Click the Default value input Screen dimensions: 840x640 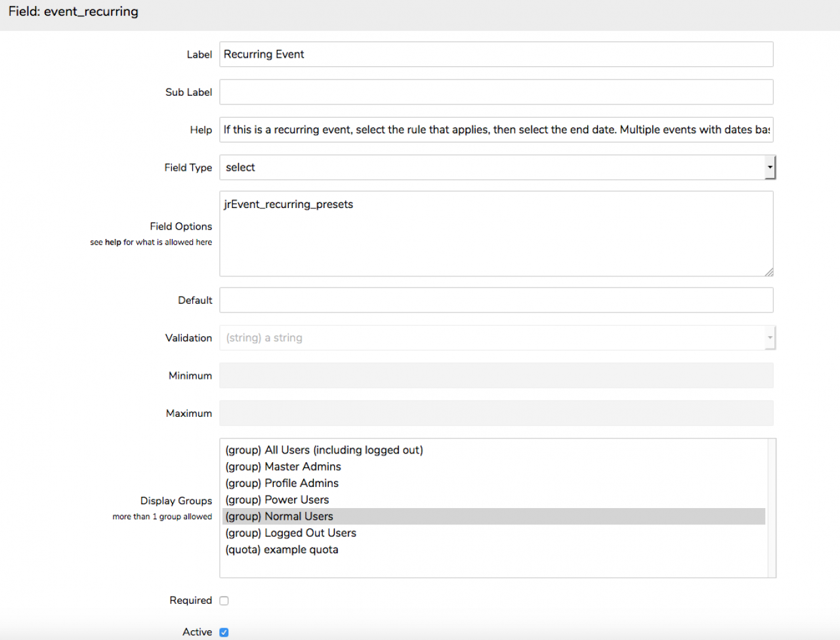(x=495, y=300)
